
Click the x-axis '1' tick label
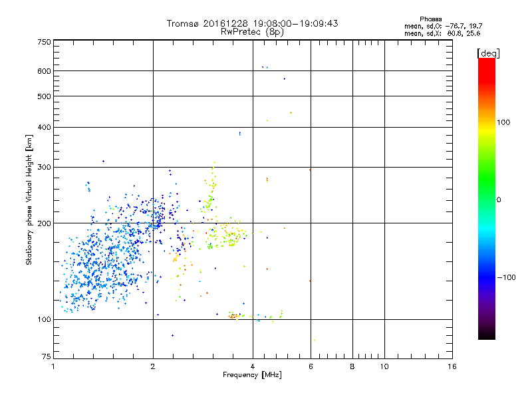click(53, 366)
